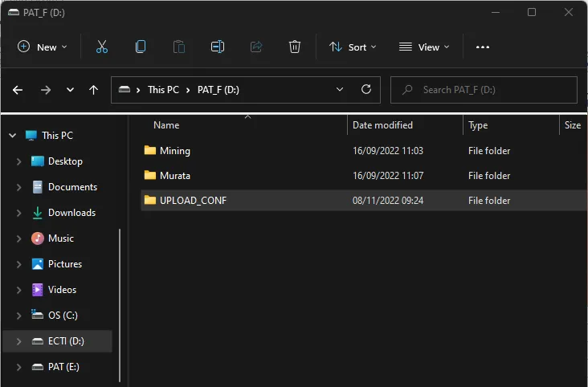Screen dimensions: 588x387
Task: Sort by the Size column header
Action: pyautogui.click(x=573, y=125)
